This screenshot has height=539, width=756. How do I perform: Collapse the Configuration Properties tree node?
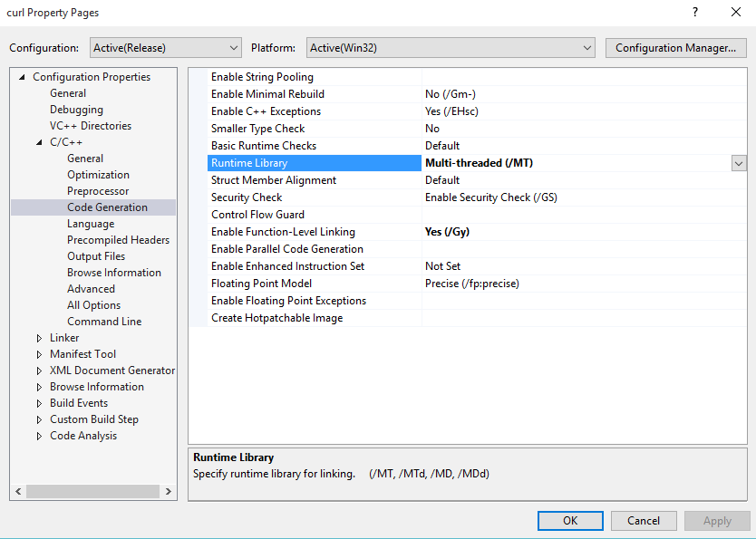(x=22, y=77)
